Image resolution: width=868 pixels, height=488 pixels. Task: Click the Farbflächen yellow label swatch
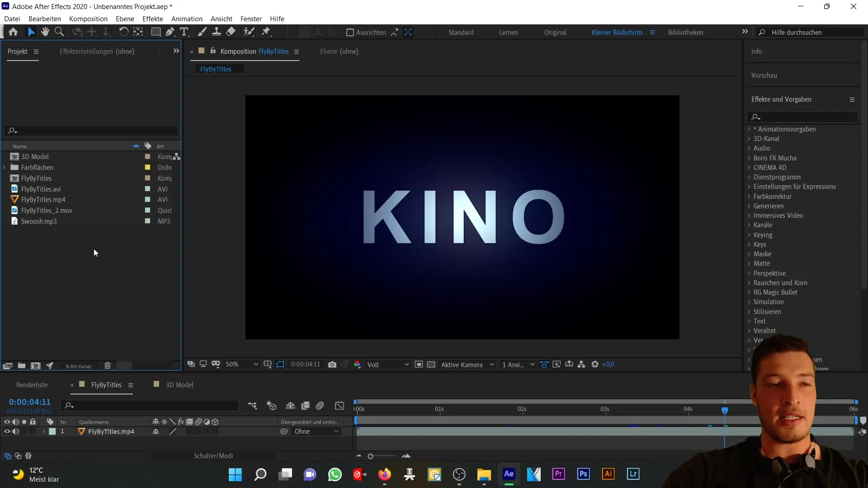tap(147, 168)
